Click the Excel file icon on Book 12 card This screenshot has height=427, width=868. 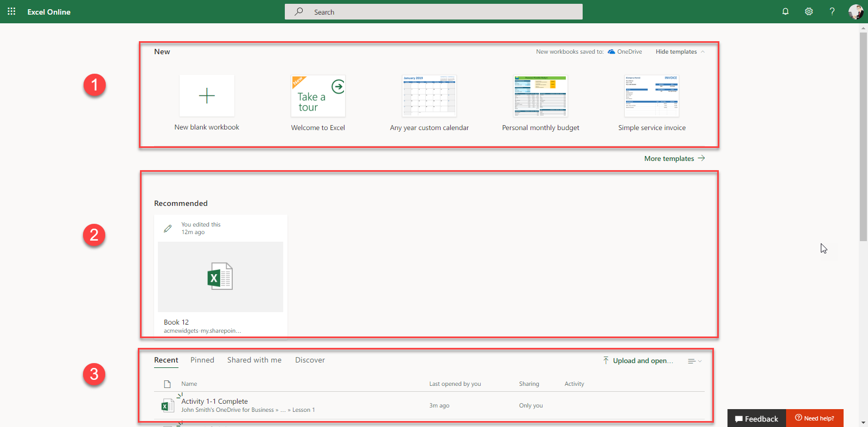(220, 276)
